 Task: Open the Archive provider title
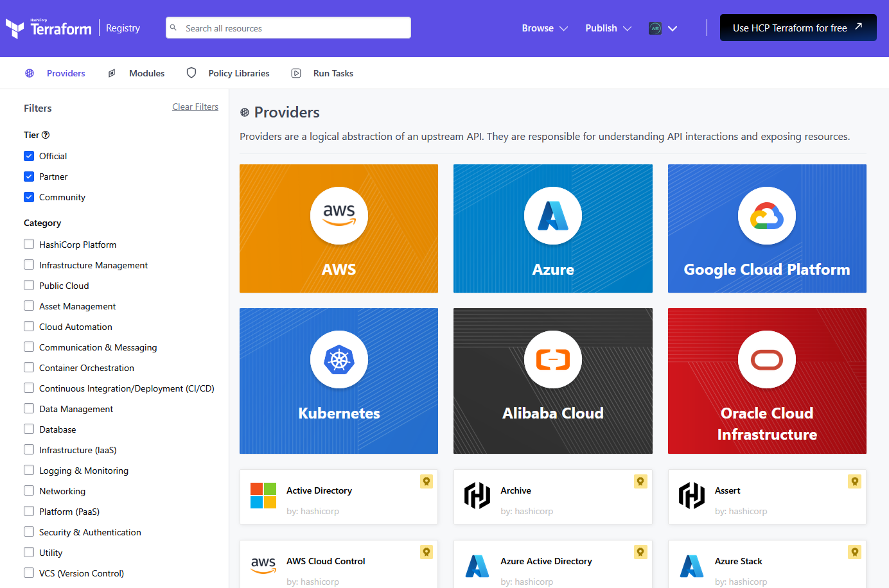click(516, 490)
